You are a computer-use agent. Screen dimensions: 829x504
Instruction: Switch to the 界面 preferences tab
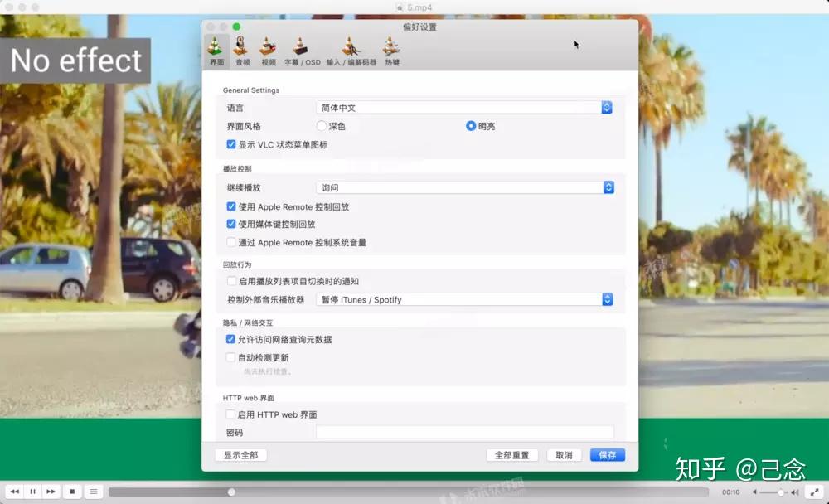[x=216, y=50]
